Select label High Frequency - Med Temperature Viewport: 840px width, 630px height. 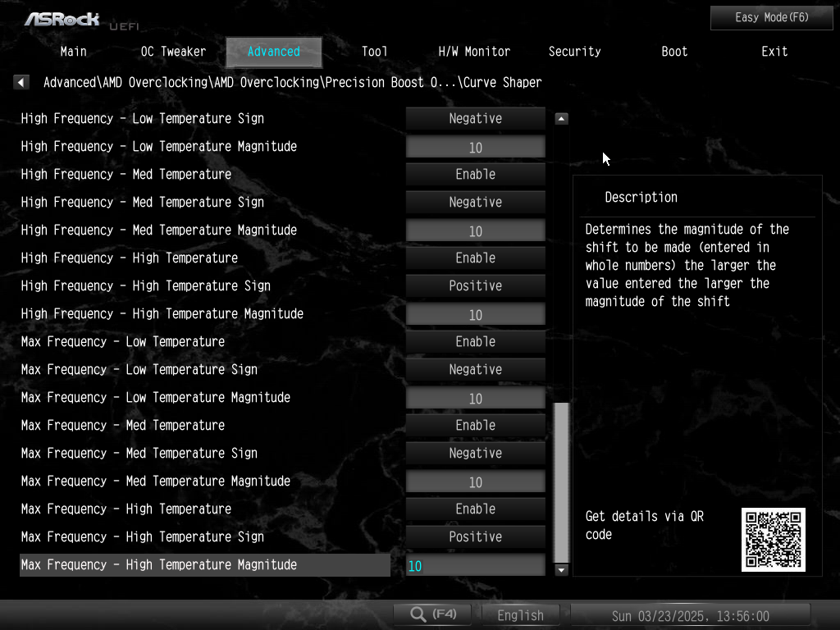pos(126,174)
